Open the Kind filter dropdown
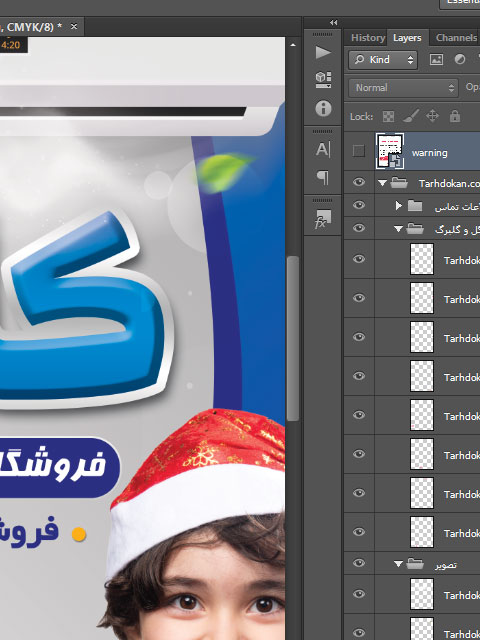The image size is (480, 640). coord(383,60)
